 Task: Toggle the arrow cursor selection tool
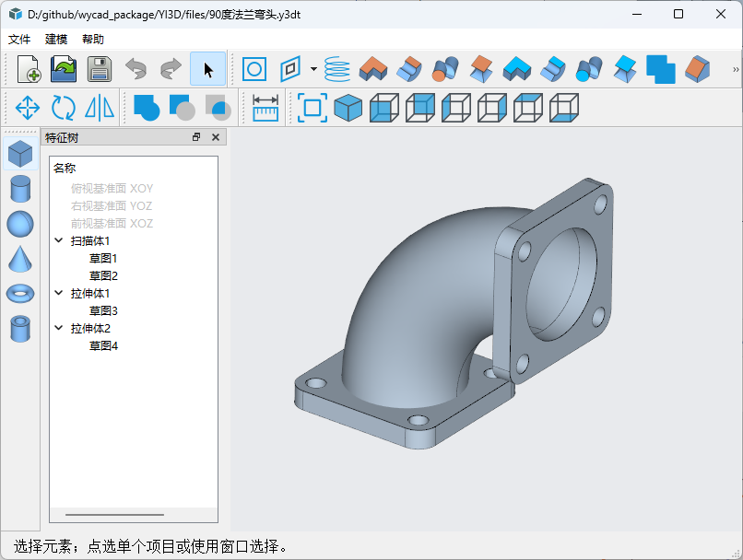click(x=207, y=69)
